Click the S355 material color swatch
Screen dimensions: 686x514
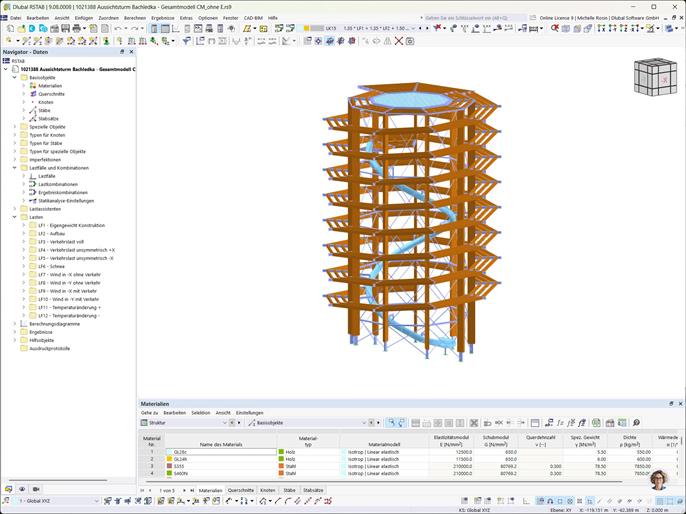(169, 466)
